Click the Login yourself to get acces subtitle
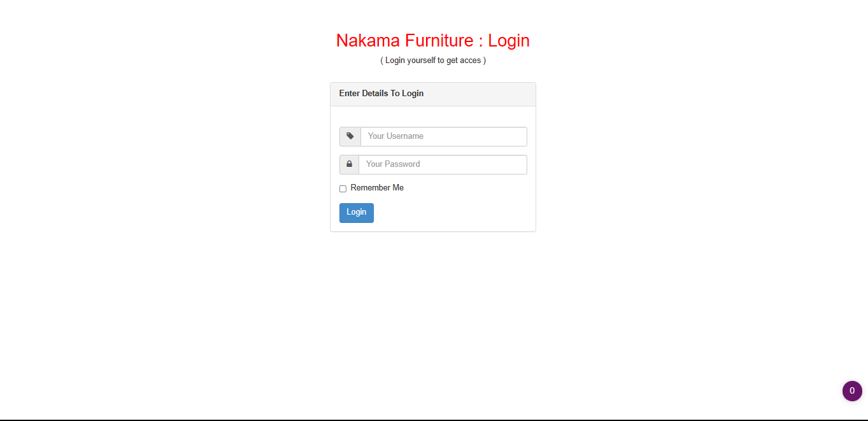Screen dimensions: 868x421 click(433, 60)
